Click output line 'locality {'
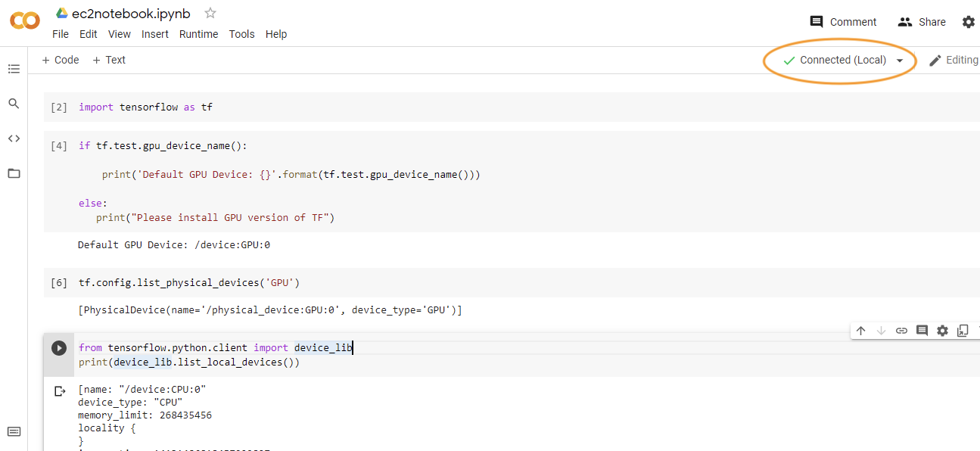 coord(107,428)
